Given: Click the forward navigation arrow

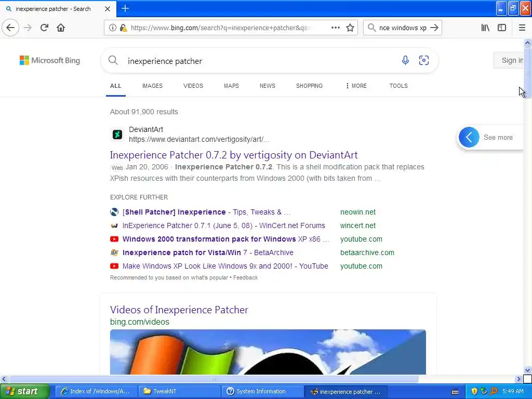Looking at the screenshot, I should point(28,28).
